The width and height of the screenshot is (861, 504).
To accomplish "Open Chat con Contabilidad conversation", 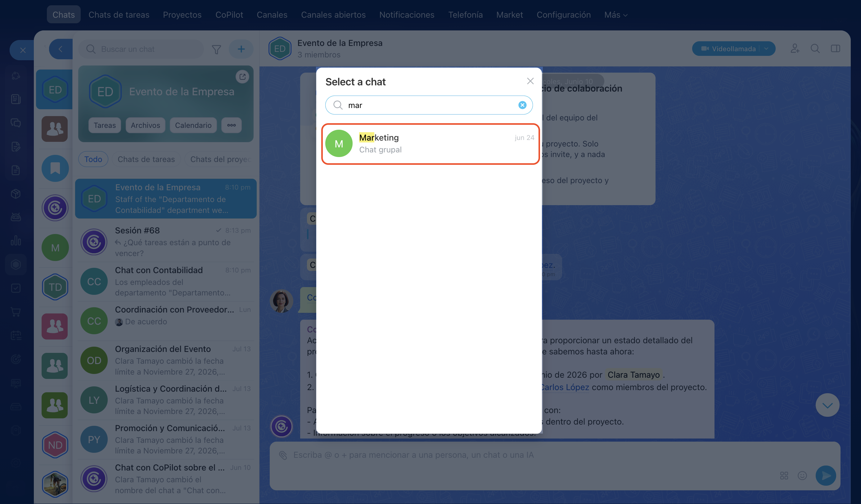I will pos(166,281).
